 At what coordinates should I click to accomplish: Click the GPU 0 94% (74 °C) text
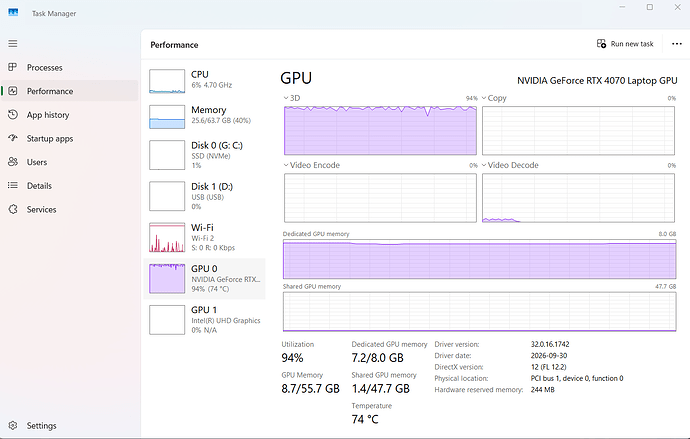[210, 289]
